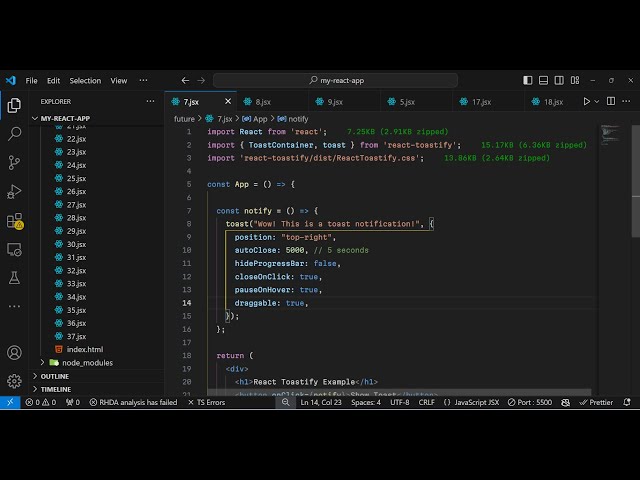
Task: Open the Source Control view
Action: tap(14, 162)
